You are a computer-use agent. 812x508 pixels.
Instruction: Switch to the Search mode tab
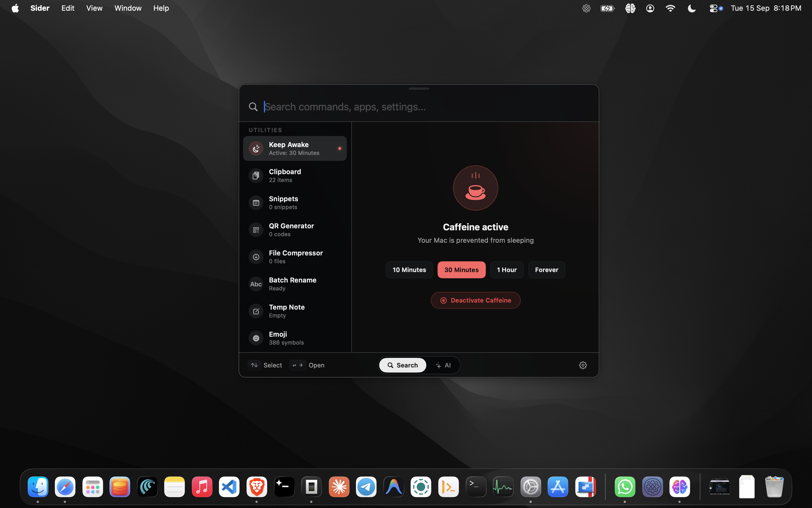[403, 365]
